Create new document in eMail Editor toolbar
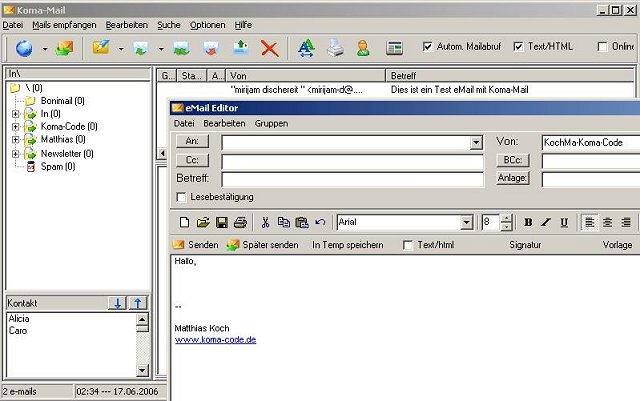Screen dimensions: 640x401 184,222
